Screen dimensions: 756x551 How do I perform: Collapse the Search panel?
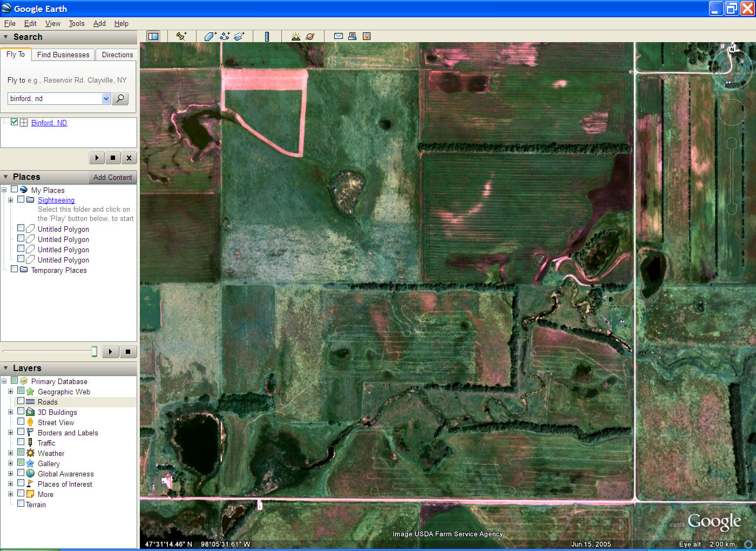[x=6, y=37]
